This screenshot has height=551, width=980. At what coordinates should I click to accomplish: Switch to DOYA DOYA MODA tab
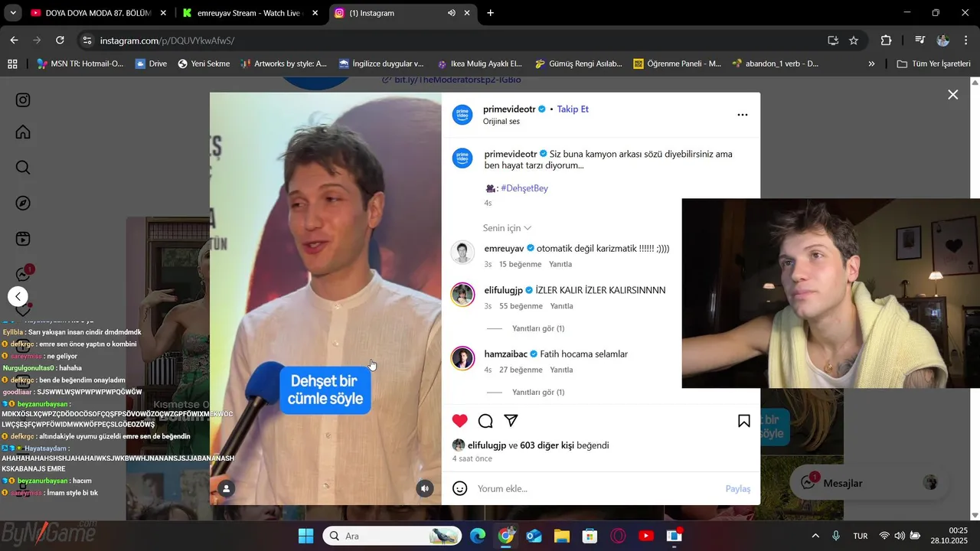(97, 13)
